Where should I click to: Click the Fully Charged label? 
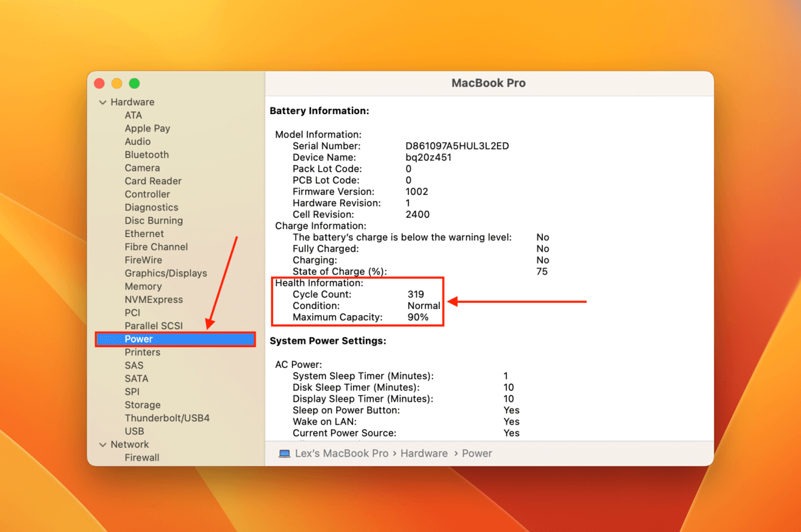click(x=326, y=248)
